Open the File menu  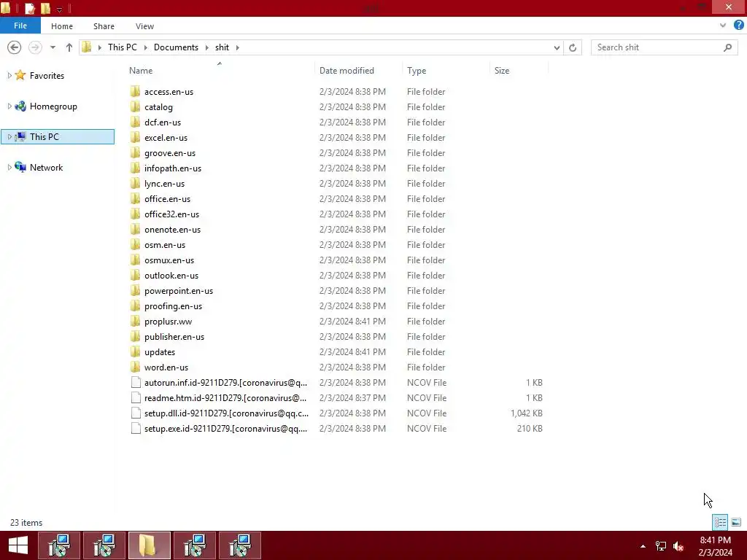click(20, 26)
